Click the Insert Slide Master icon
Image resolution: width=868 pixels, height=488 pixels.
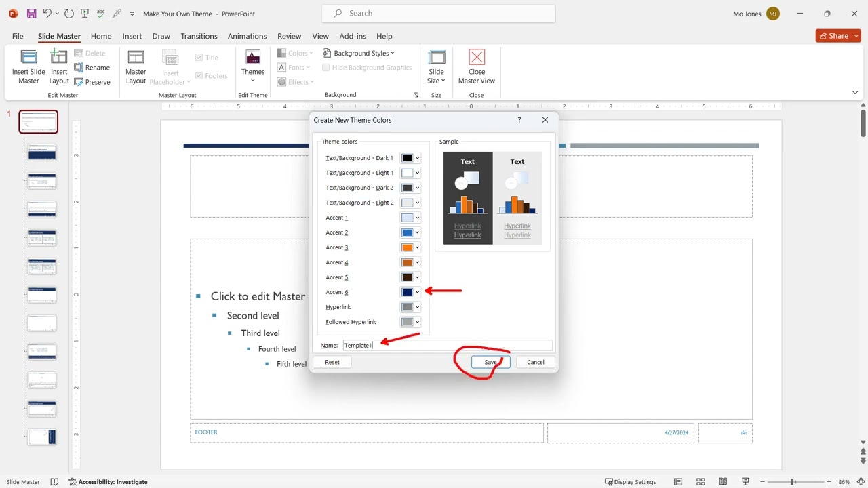28,66
